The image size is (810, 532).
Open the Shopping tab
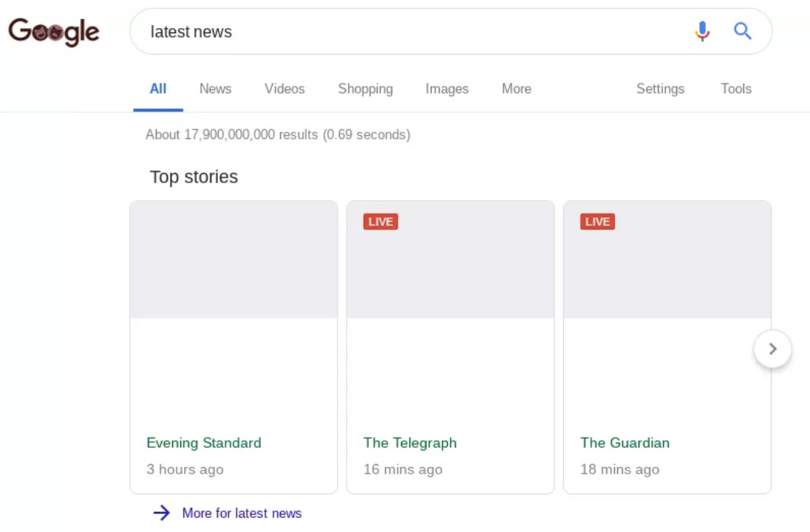365,89
